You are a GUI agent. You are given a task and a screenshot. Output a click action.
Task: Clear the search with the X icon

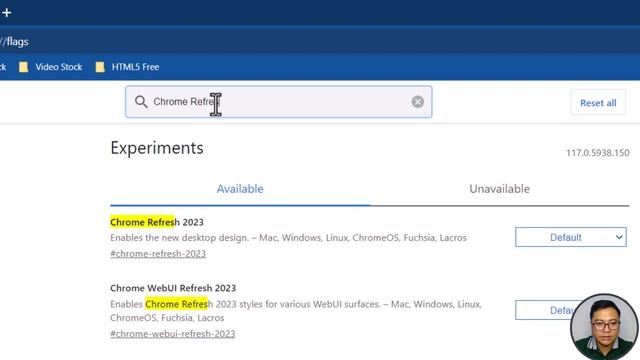(418, 102)
